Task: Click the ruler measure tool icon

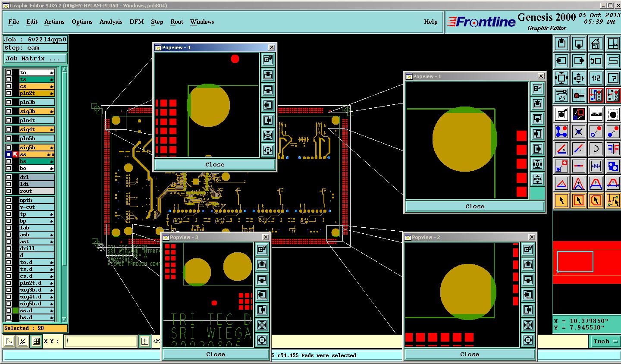Action: pyautogui.click(x=596, y=114)
